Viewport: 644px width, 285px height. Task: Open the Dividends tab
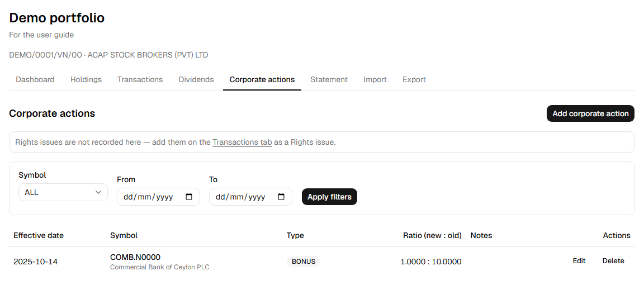(x=196, y=80)
